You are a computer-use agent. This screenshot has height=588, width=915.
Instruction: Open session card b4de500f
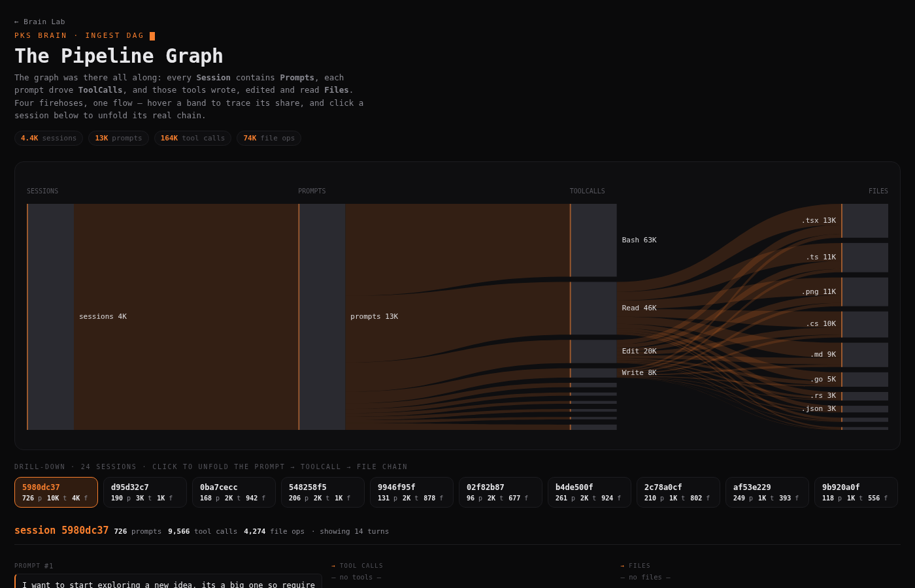(x=590, y=492)
